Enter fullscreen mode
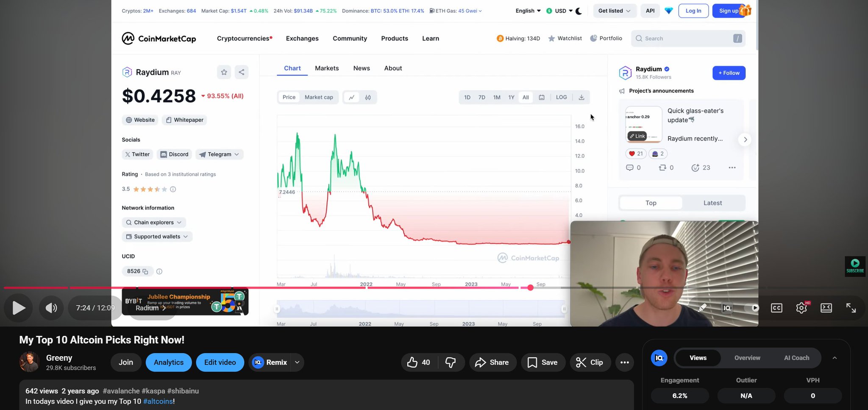Viewport: 868px width, 410px height. pos(851,308)
